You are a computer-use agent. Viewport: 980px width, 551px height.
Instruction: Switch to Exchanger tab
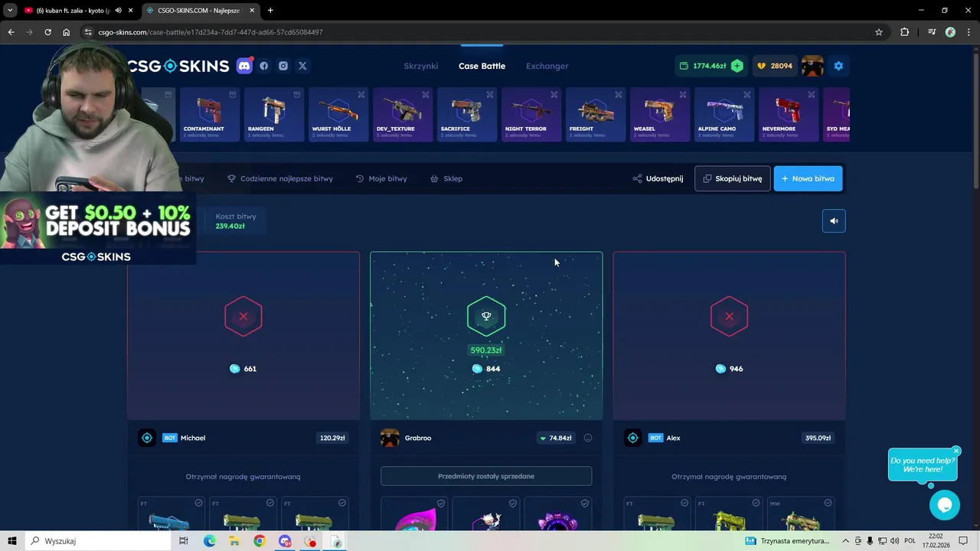[547, 66]
